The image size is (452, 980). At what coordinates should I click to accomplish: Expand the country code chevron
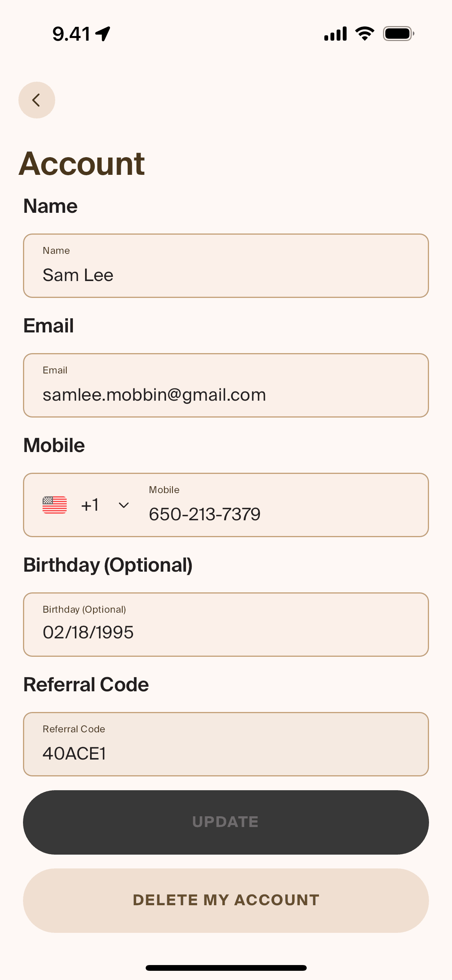click(123, 505)
